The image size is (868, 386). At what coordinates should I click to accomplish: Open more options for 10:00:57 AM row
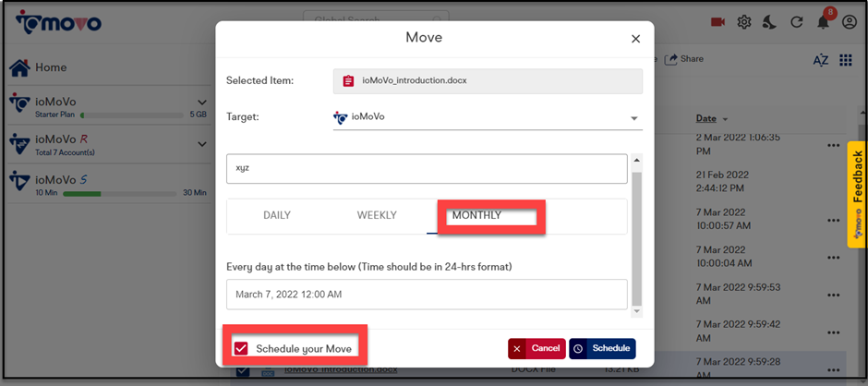point(834,220)
